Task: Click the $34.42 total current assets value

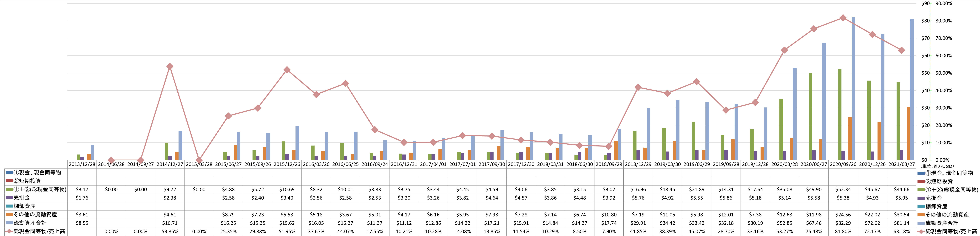Action: point(667,223)
